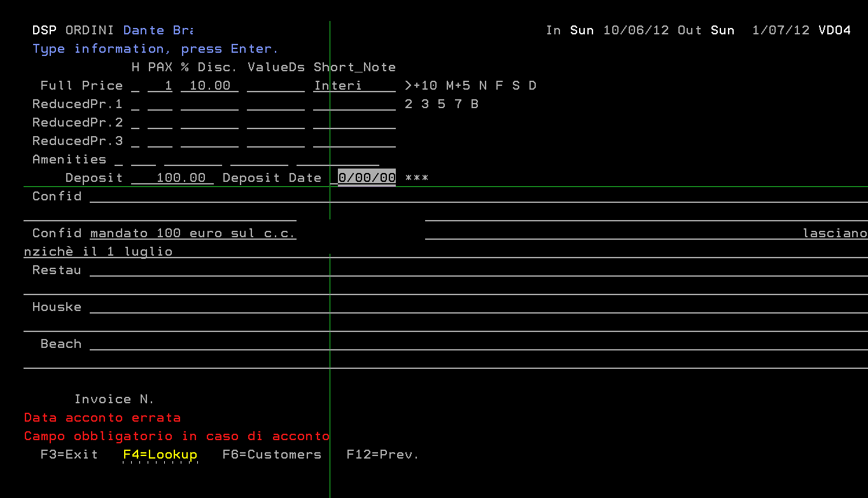This screenshot has width=868, height=498.
Task: Click the red error Data acconto errata
Action: coord(102,417)
